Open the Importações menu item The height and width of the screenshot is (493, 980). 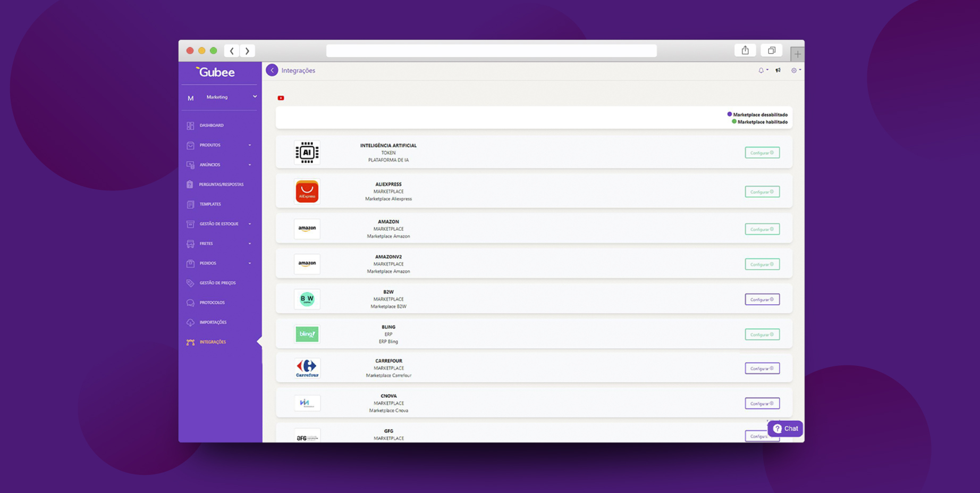point(213,322)
